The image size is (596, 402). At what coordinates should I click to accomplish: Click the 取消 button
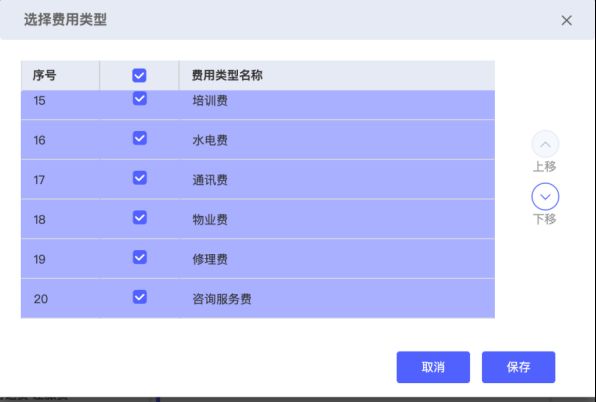click(433, 367)
